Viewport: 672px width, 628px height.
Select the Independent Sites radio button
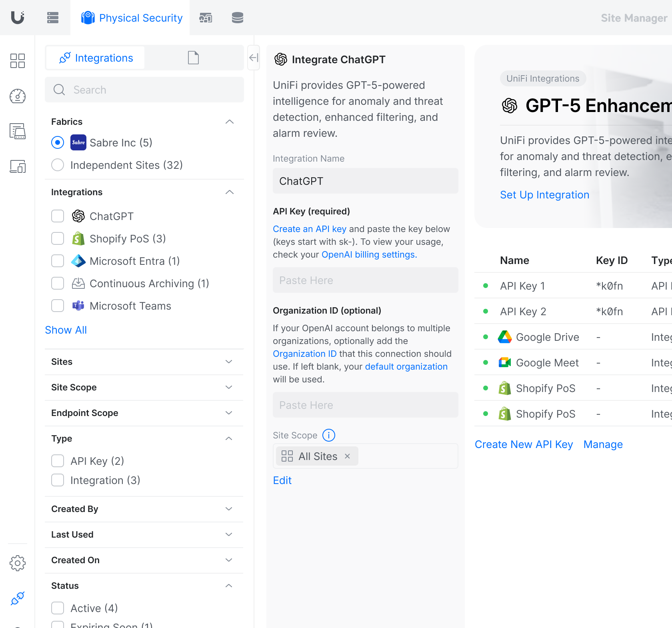(58, 165)
